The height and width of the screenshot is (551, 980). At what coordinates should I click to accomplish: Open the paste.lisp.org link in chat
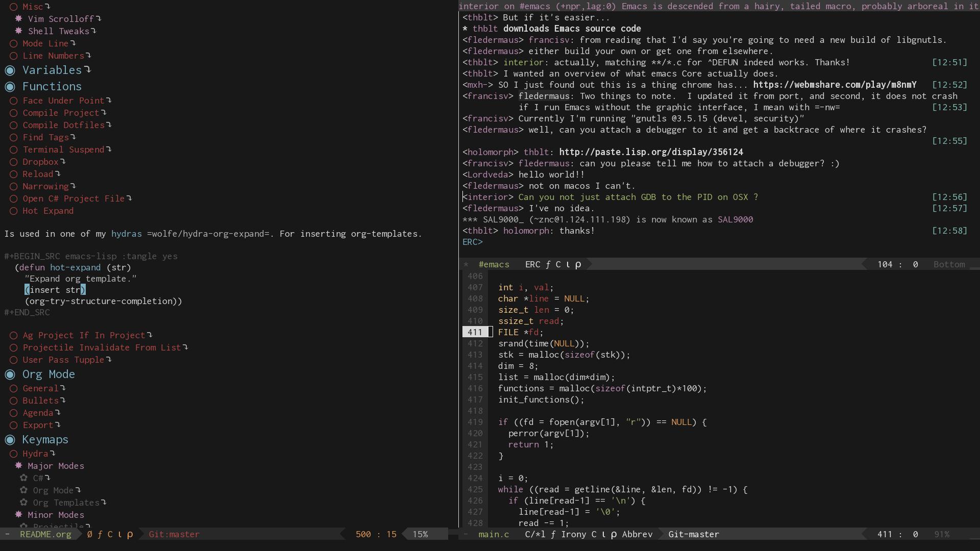point(651,152)
